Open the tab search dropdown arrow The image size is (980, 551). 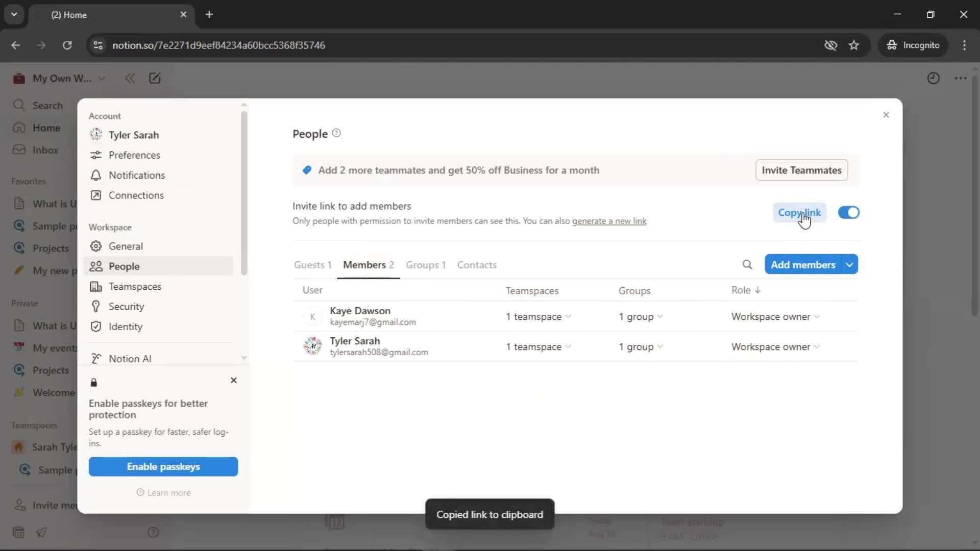[x=14, y=14]
